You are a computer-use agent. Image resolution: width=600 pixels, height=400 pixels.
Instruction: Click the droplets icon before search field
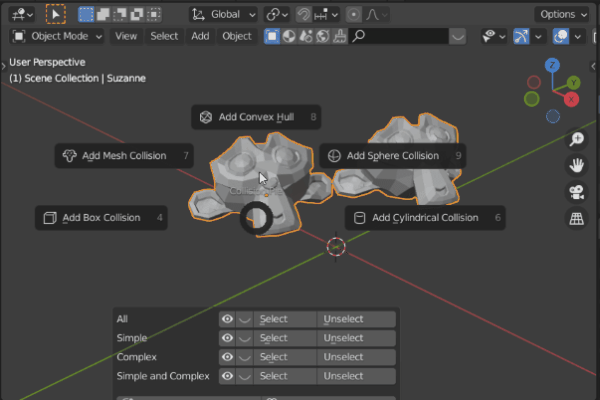(306, 36)
